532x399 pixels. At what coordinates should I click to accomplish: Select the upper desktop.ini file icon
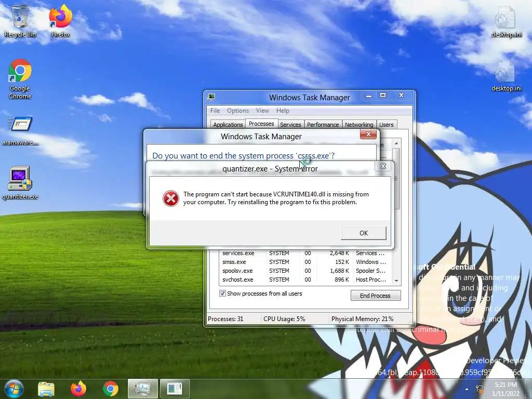(506, 21)
